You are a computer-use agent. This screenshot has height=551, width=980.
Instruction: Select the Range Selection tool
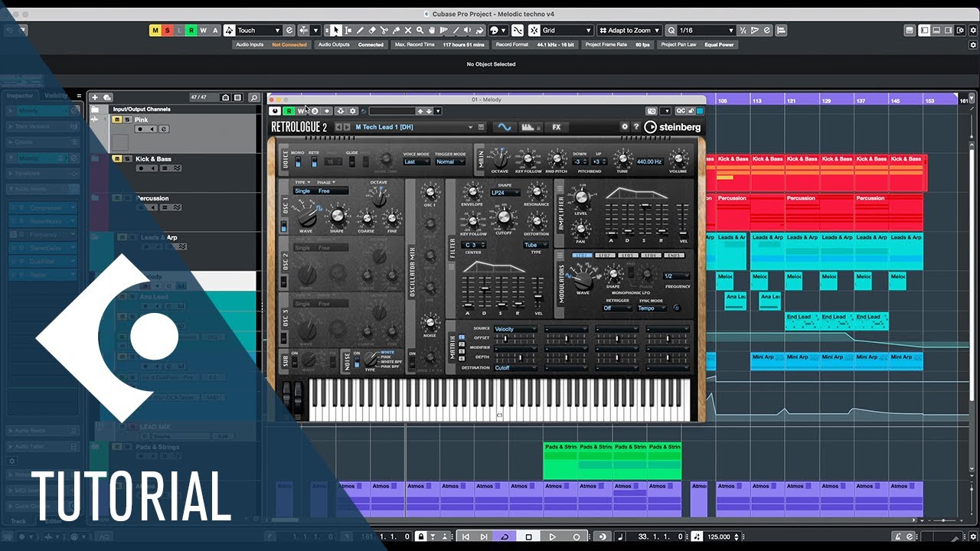(x=348, y=31)
